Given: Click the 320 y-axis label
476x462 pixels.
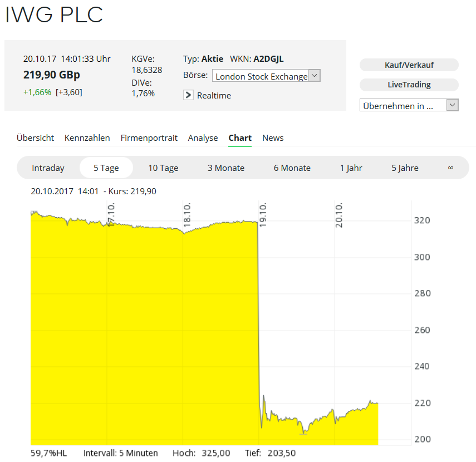Looking at the screenshot, I should (422, 220).
